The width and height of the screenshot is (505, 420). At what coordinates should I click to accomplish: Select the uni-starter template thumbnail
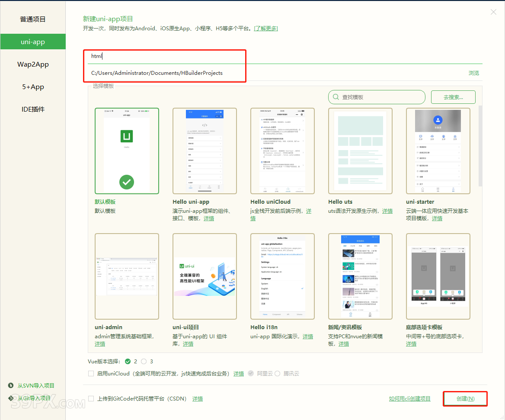pos(438,151)
